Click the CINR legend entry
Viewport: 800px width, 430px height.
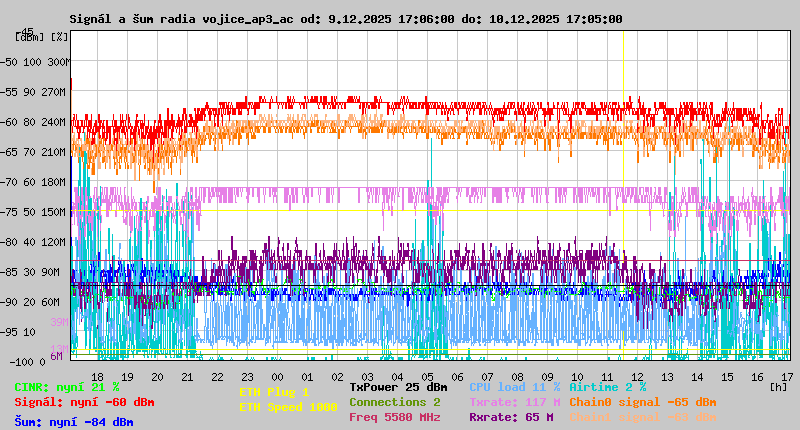[x=66, y=387]
